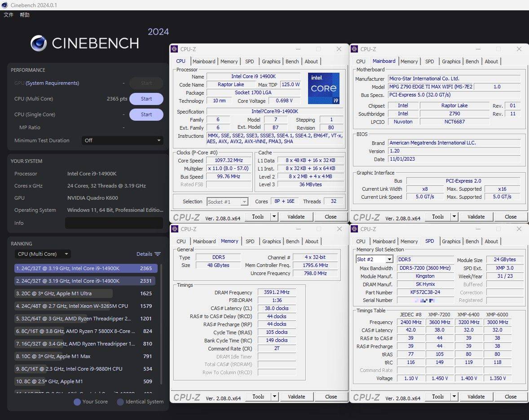Switch to the CPU tab in the SPD window
Screen dimensions: 529x420
click(361, 241)
